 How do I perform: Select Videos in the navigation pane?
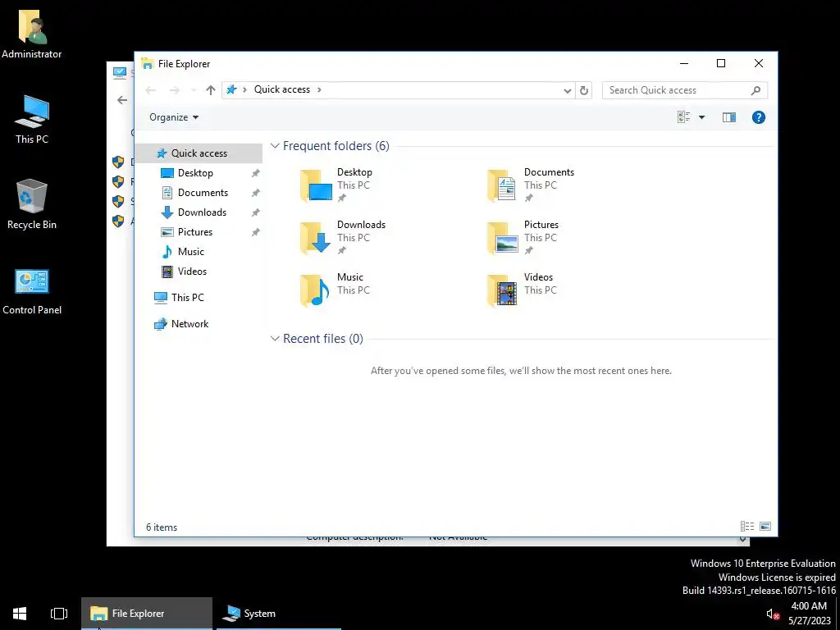(192, 271)
